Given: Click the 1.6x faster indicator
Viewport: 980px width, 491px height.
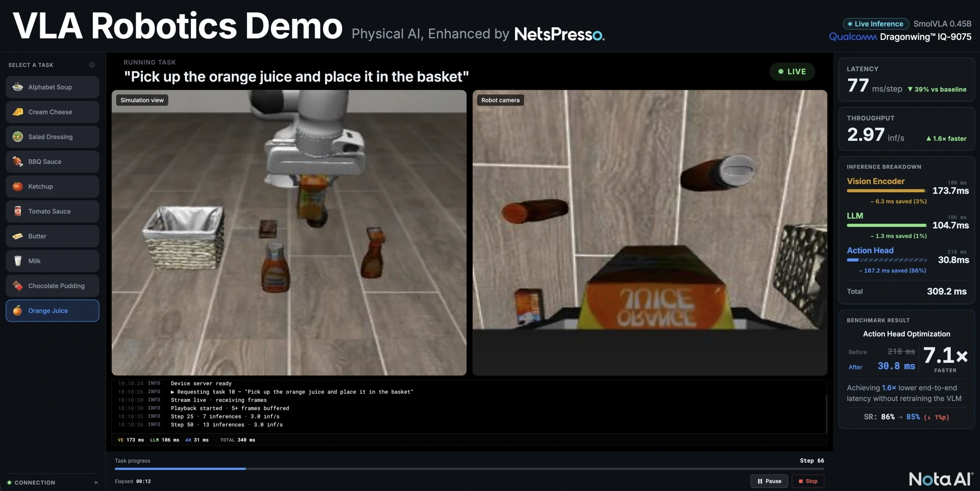Looking at the screenshot, I should pos(946,138).
